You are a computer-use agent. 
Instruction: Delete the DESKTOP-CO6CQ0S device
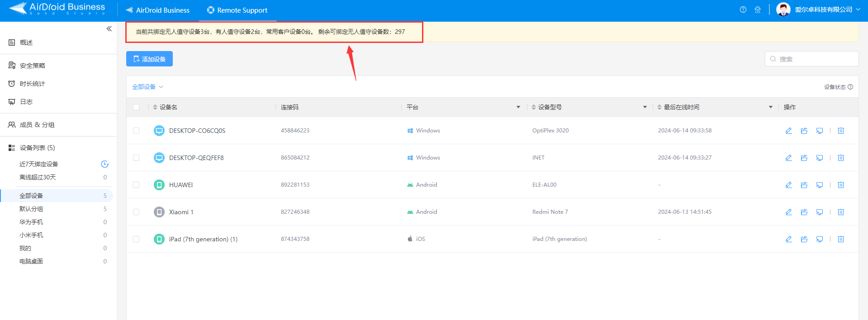[841, 131]
